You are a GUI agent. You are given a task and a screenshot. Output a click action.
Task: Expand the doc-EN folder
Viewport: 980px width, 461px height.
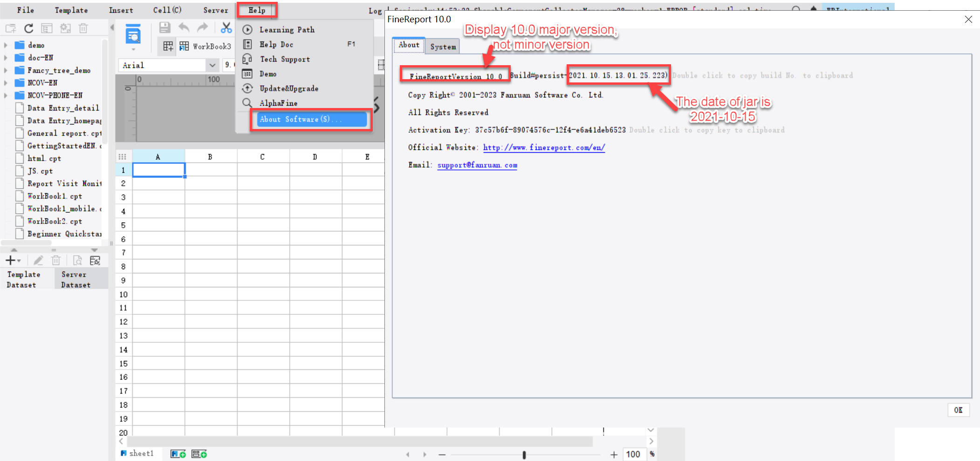(x=6, y=58)
